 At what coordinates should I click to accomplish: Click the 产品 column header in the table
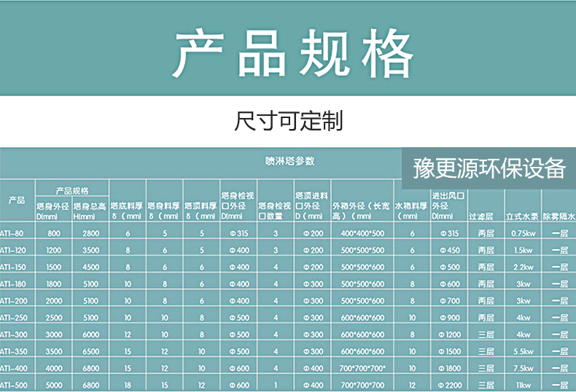[16, 200]
